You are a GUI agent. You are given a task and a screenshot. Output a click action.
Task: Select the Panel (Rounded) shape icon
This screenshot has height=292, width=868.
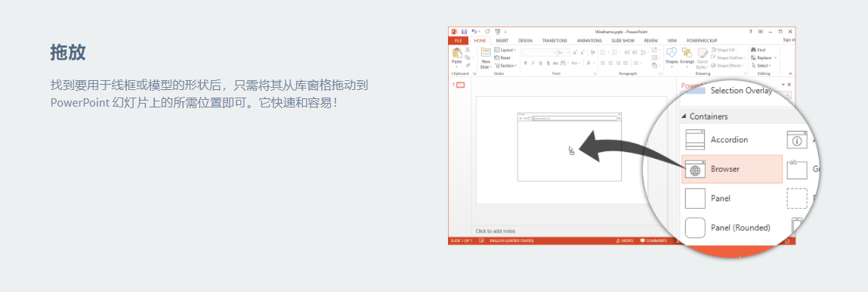point(695,227)
